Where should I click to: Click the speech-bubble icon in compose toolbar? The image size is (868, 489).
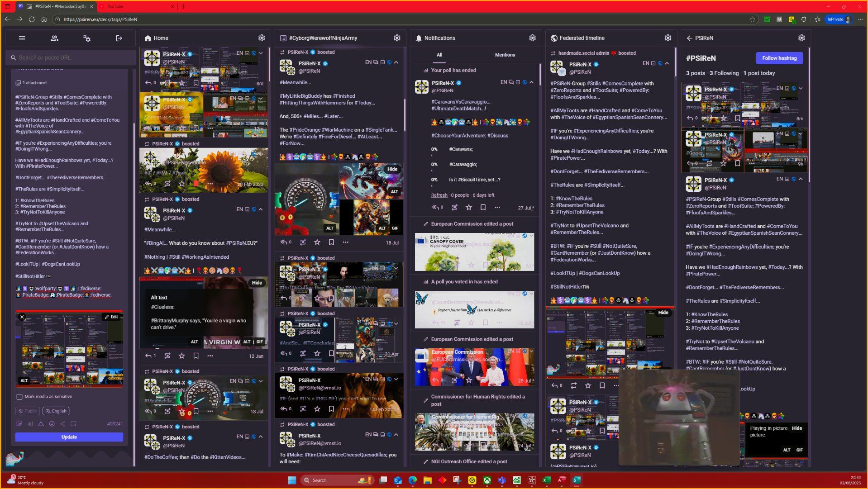coord(73,424)
